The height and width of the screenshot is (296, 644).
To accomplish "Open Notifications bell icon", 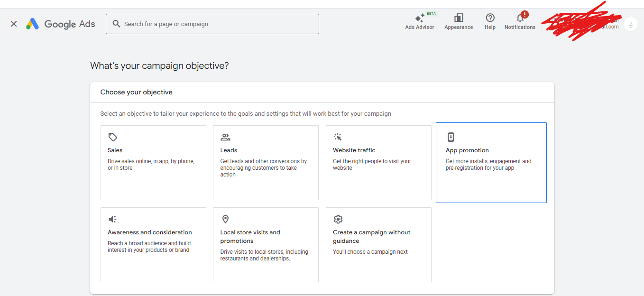I will (520, 18).
